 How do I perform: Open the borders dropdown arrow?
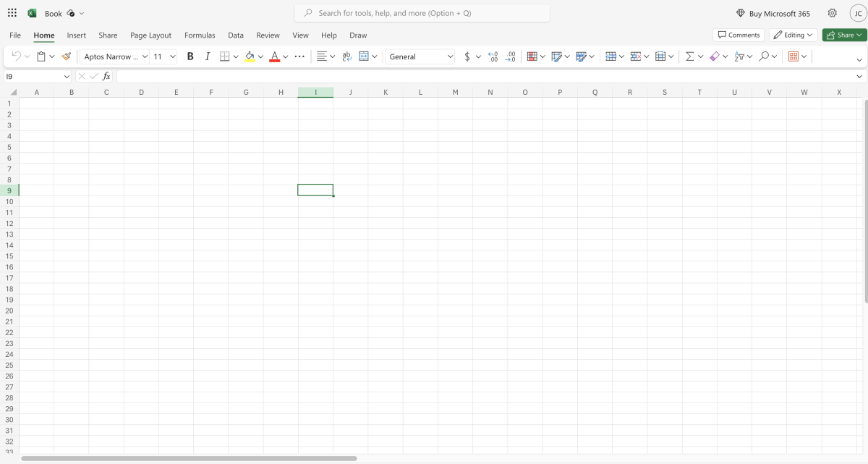(x=234, y=56)
